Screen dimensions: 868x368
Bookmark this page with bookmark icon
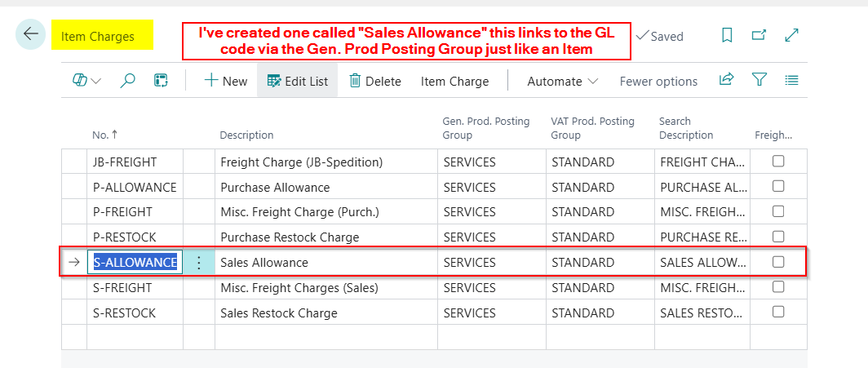pyautogui.click(x=727, y=35)
